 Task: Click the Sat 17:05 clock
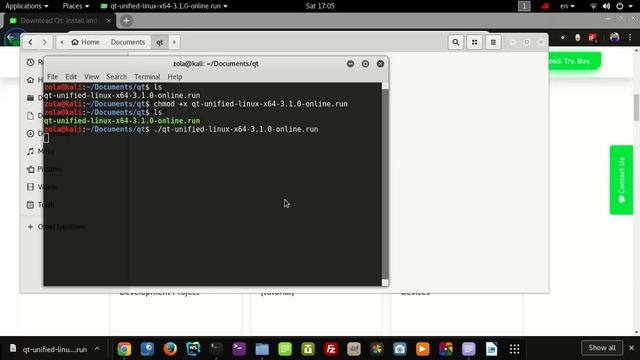tap(320, 6)
